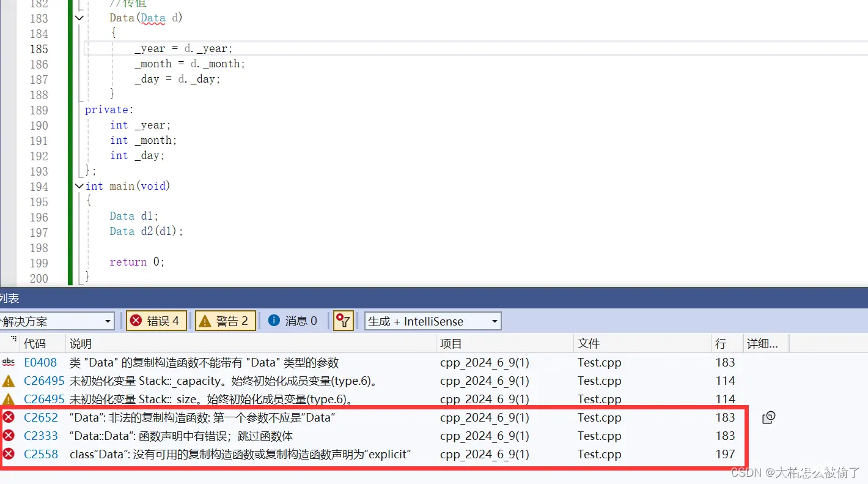Select the description of error C2333
The image size is (868, 484).
(x=181, y=436)
